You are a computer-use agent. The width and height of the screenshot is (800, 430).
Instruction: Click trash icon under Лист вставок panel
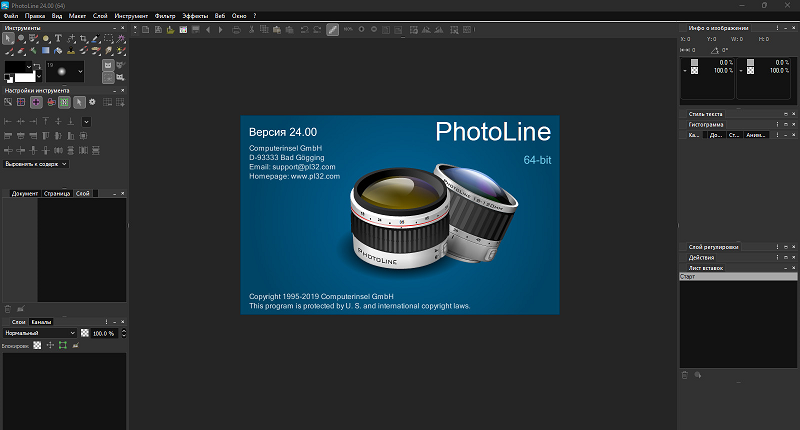[685, 375]
